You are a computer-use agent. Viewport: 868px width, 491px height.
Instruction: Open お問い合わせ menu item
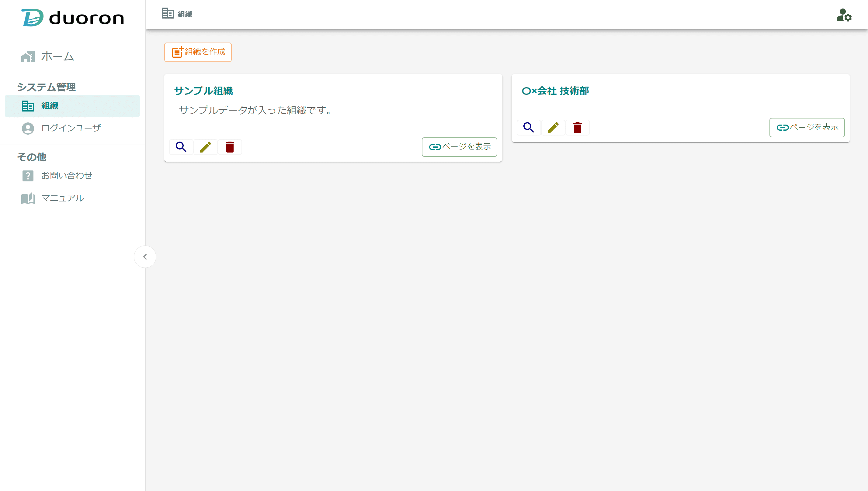(73, 176)
